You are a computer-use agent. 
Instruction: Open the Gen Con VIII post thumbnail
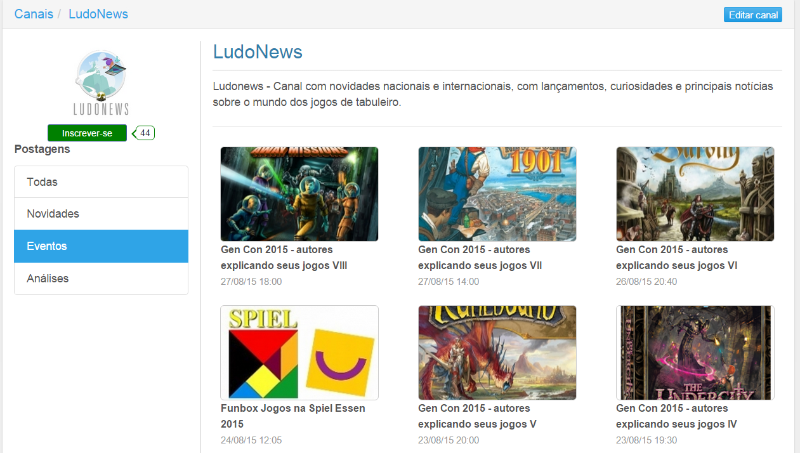299,194
